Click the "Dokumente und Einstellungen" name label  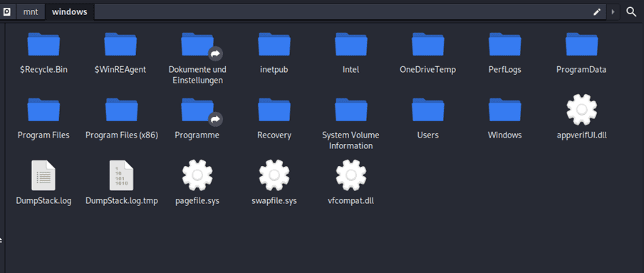pyautogui.click(x=197, y=75)
